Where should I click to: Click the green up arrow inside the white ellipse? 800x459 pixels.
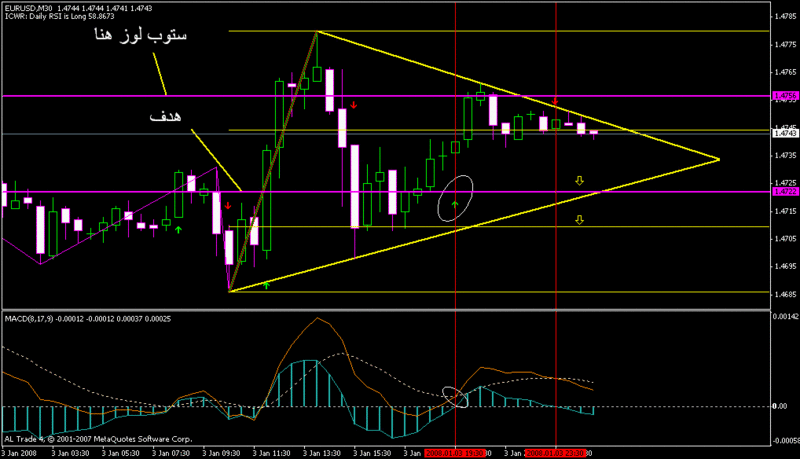455,205
